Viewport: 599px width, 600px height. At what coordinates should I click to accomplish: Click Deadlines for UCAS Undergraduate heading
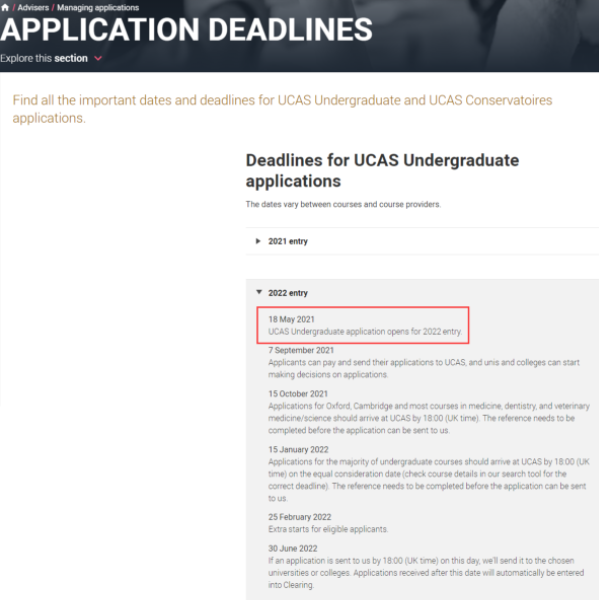[x=382, y=171]
